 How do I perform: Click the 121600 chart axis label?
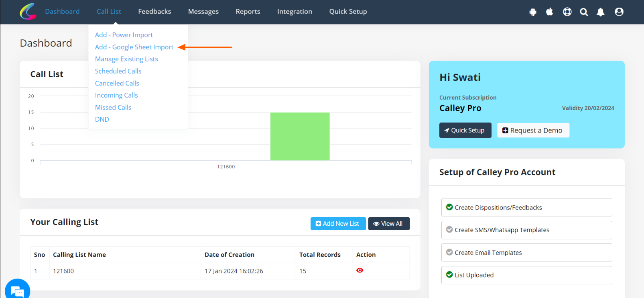(x=226, y=167)
